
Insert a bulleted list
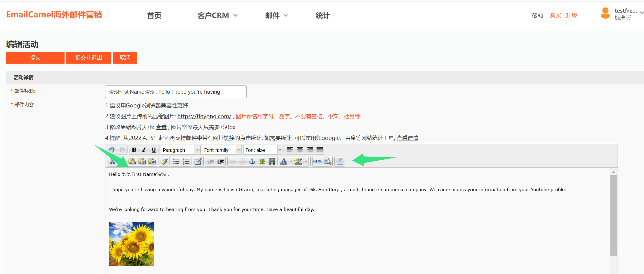click(x=176, y=161)
